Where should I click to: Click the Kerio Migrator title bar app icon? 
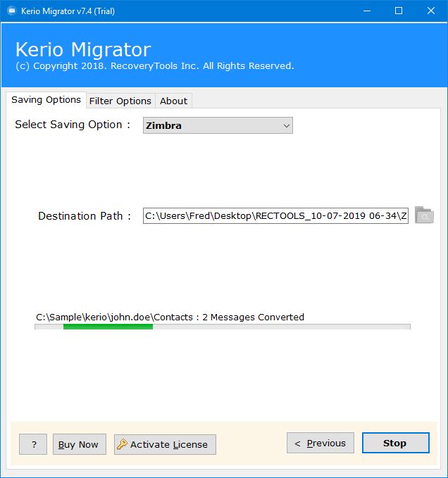coord(11,11)
